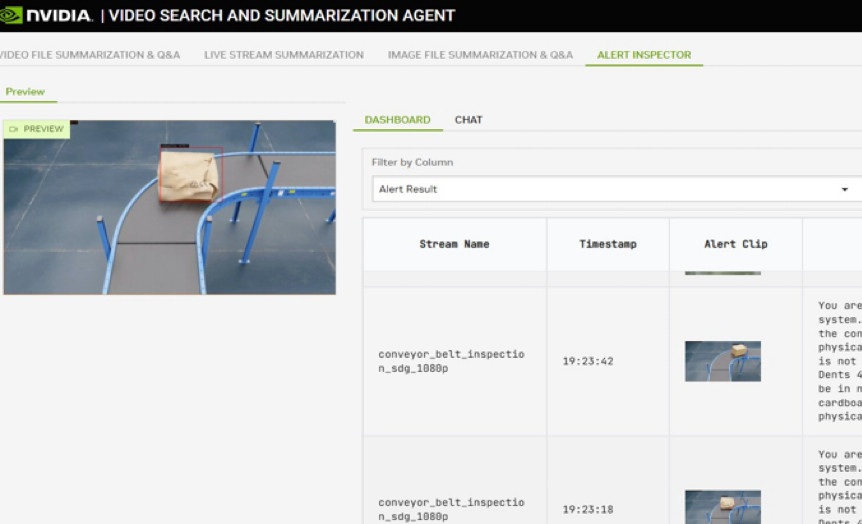Open the alert clip thumbnail for 19:23:18

722,506
